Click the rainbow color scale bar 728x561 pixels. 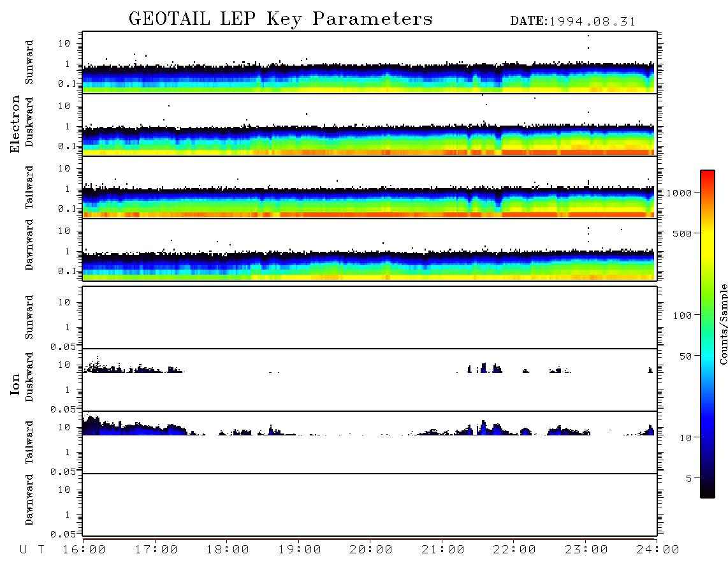pos(708,334)
